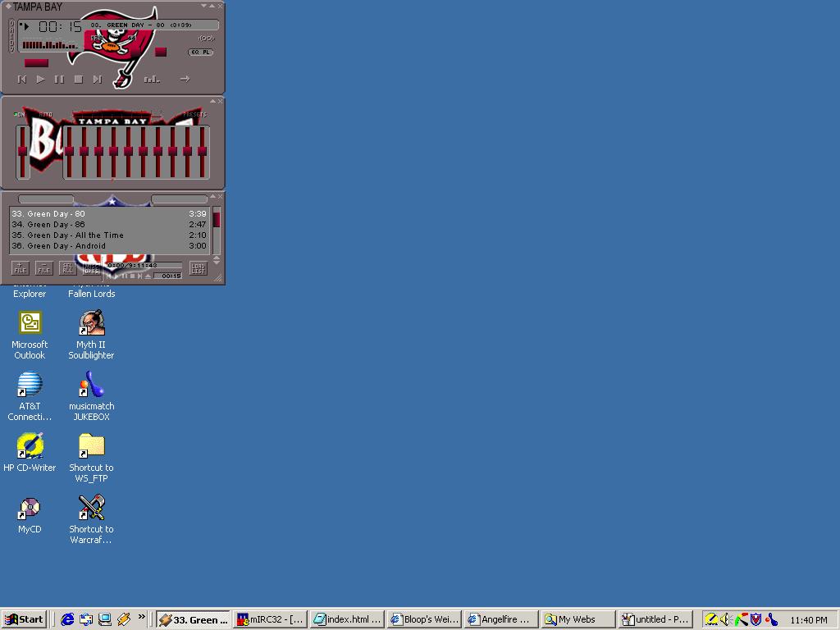Click the SEL ALL playlist button
840x630 pixels.
pyautogui.click(x=67, y=268)
